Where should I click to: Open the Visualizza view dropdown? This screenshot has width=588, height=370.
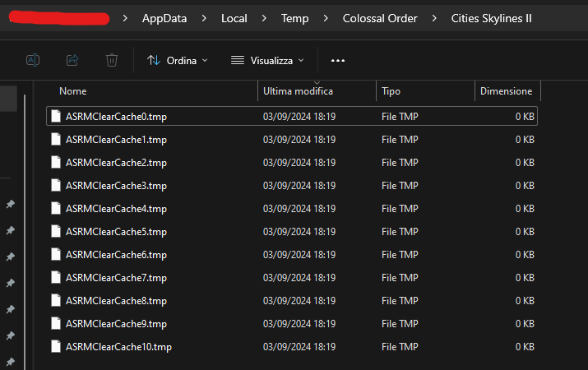[267, 60]
